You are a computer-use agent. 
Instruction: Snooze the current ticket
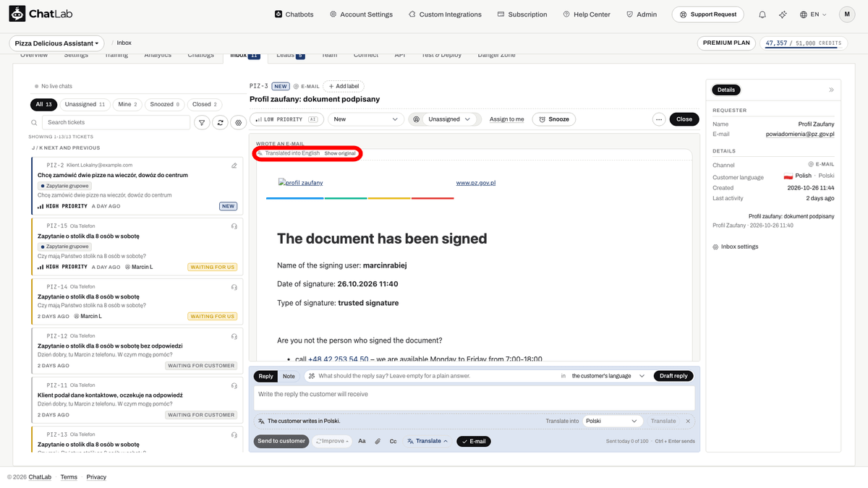(x=554, y=119)
